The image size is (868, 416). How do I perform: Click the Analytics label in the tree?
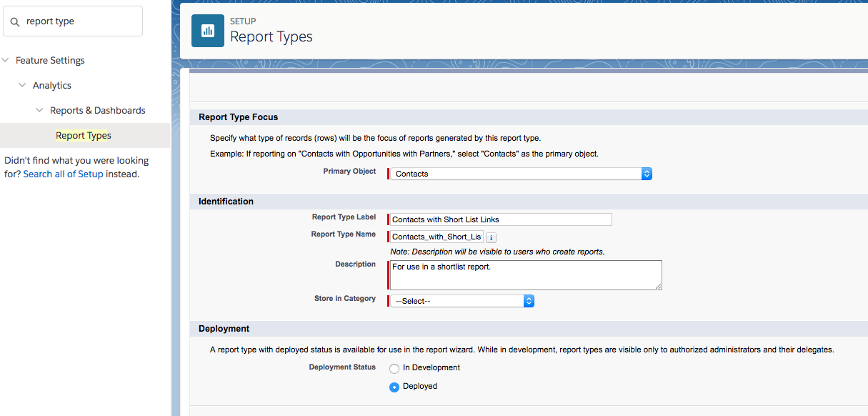[x=52, y=85]
